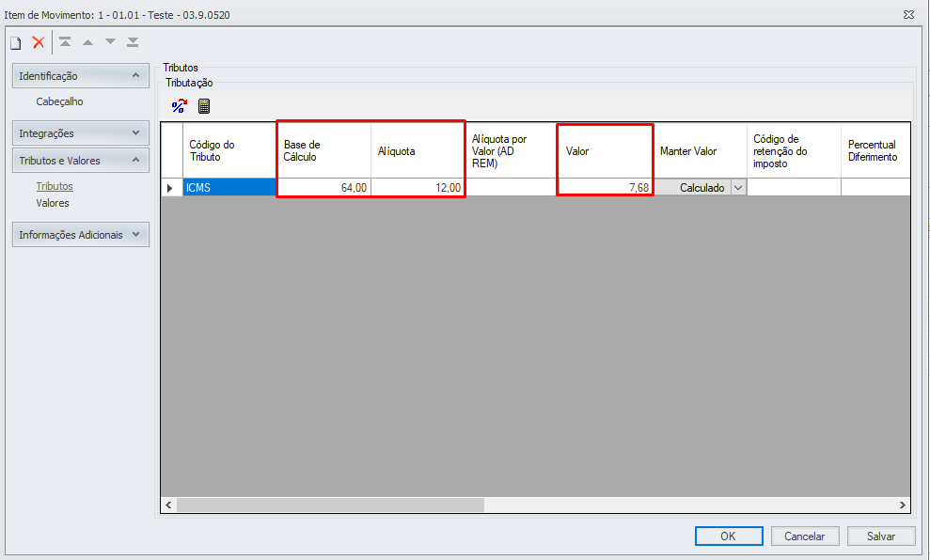930x560 pixels.
Task: Click the Base de Cálculo value 64,00
Action: (x=323, y=188)
